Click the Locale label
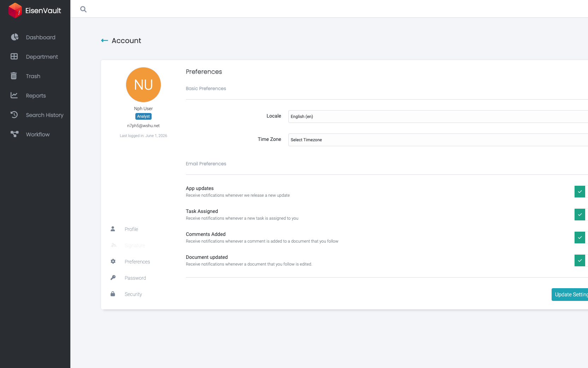This screenshot has width=588, height=368. [274, 116]
